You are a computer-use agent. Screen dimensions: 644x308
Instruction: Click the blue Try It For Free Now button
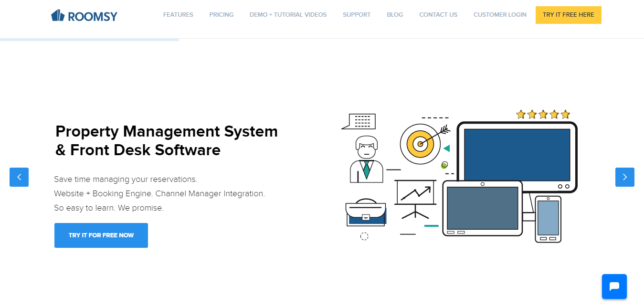coord(101,235)
